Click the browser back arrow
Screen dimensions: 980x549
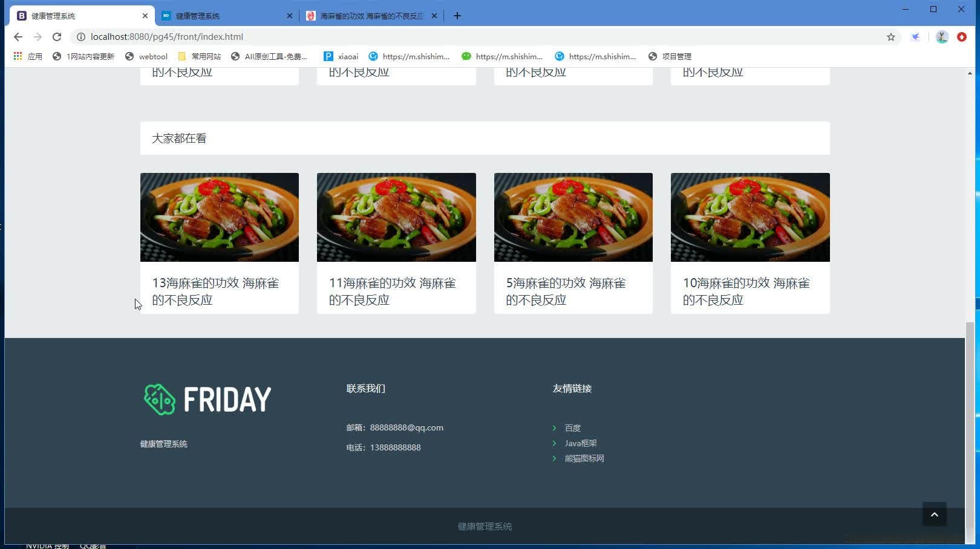(18, 37)
